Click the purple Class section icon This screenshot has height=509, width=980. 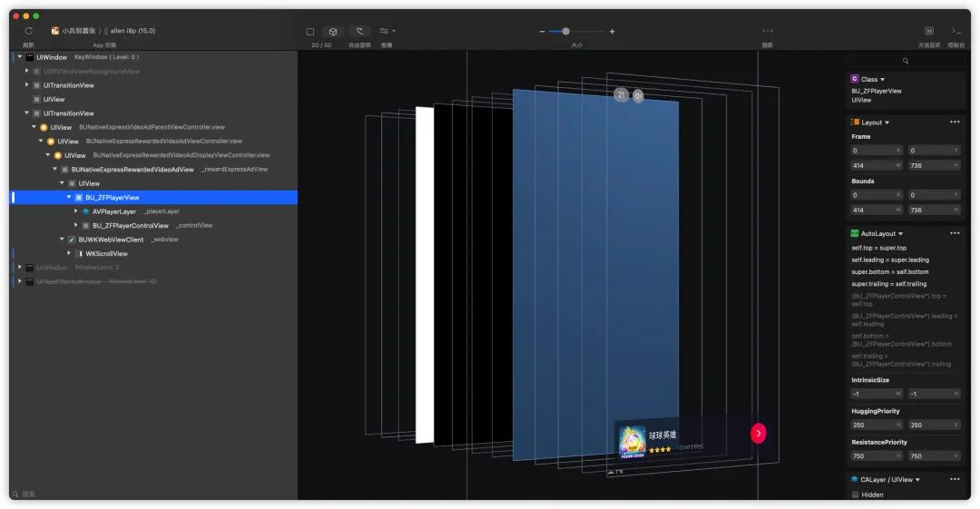point(855,79)
